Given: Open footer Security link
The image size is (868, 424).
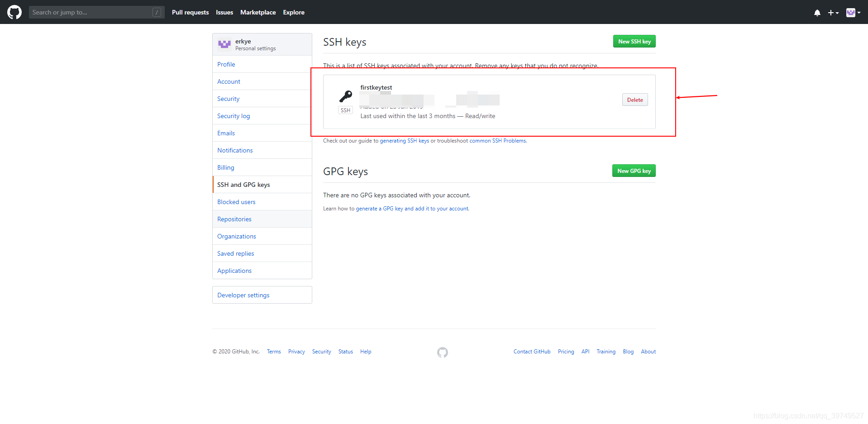Looking at the screenshot, I should (x=322, y=352).
